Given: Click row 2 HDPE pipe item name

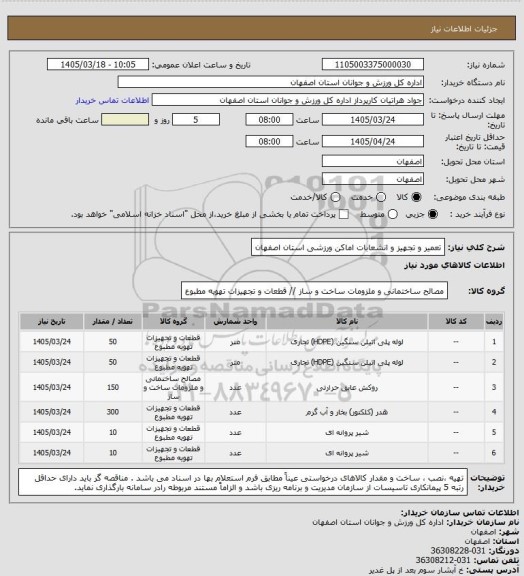Looking at the screenshot, I should (x=347, y=362).
